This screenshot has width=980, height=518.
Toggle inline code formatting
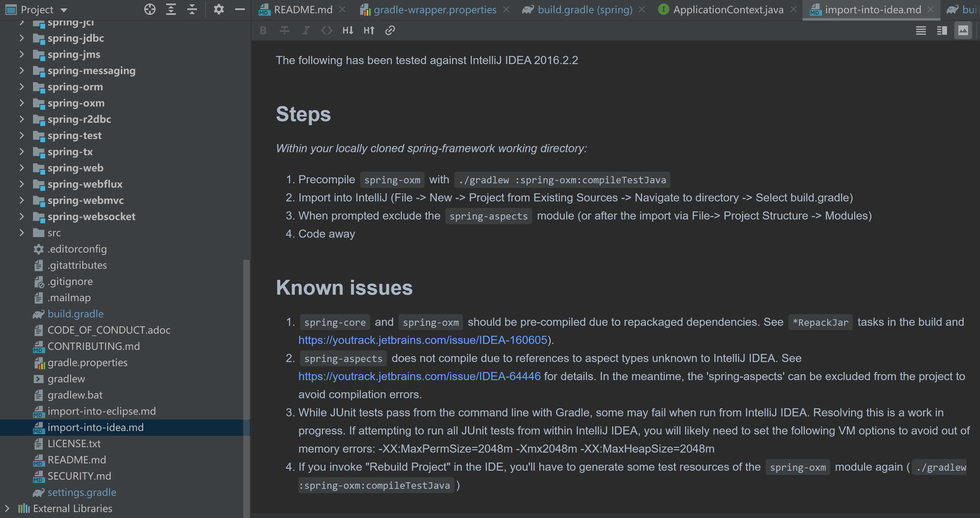click(x=327, y=30)
